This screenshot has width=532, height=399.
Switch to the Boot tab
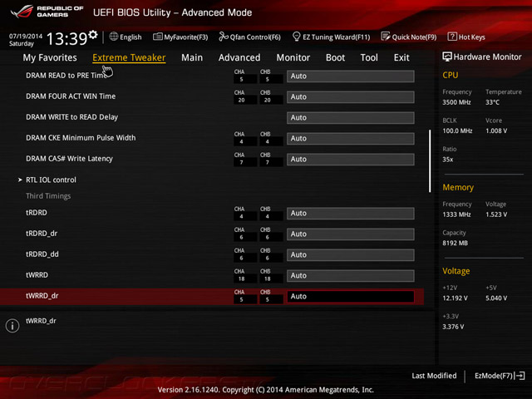(x=335, y=57)
